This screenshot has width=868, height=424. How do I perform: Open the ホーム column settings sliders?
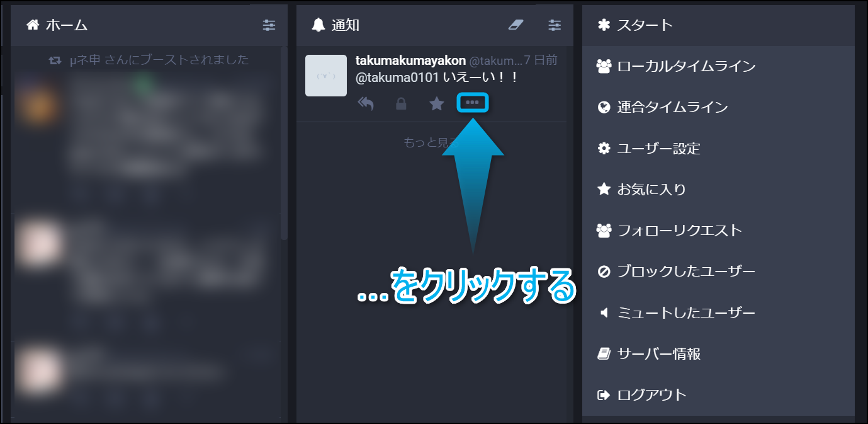269,25
